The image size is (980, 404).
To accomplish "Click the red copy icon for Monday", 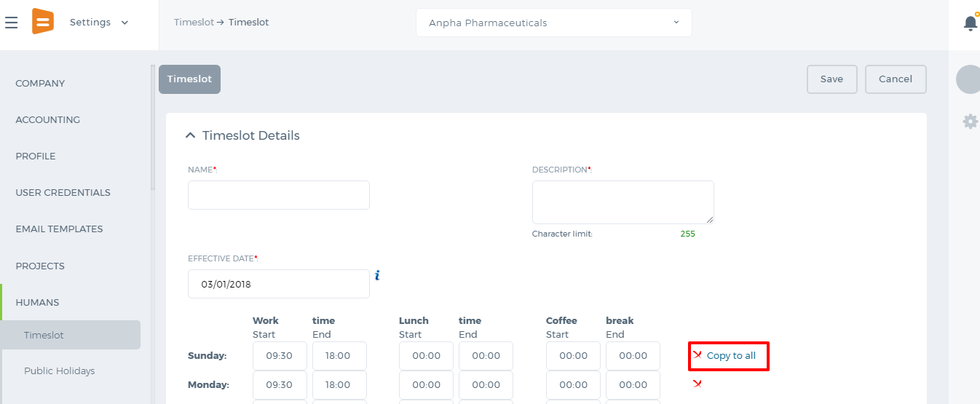I will click(x=698, y=384).
